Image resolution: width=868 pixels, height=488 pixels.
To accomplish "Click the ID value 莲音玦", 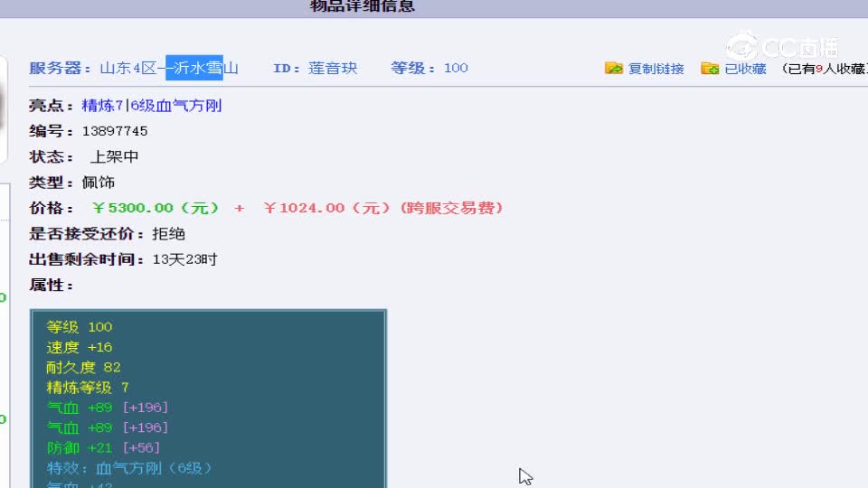I will tap(333, 68).
